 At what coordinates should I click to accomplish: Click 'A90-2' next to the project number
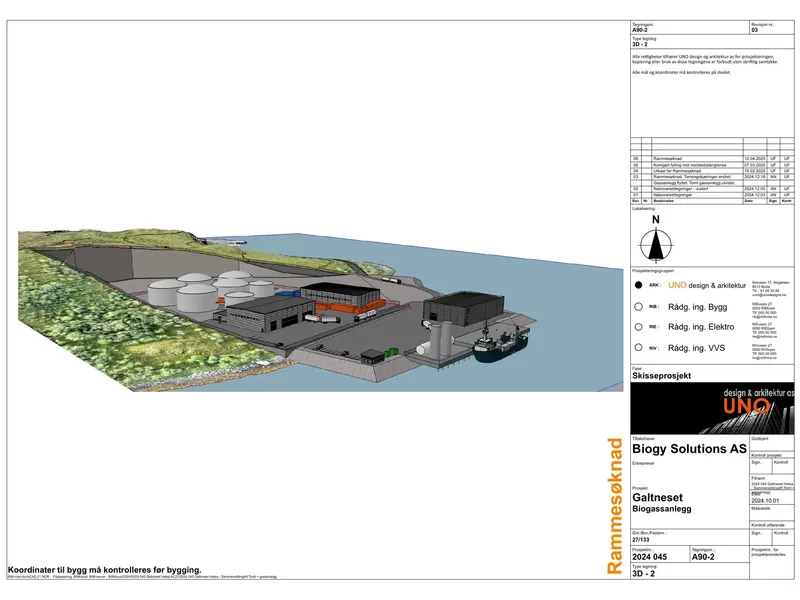[703, 557]
